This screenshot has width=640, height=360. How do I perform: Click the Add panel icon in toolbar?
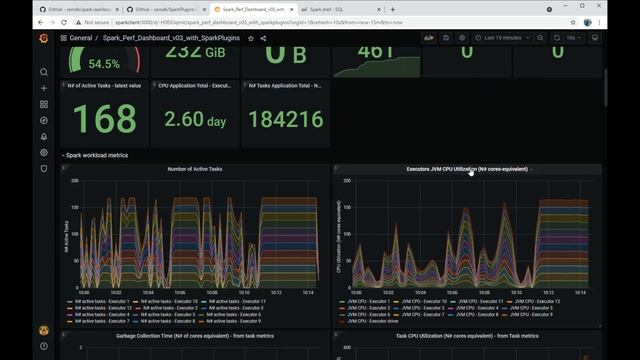pos(429,38)
